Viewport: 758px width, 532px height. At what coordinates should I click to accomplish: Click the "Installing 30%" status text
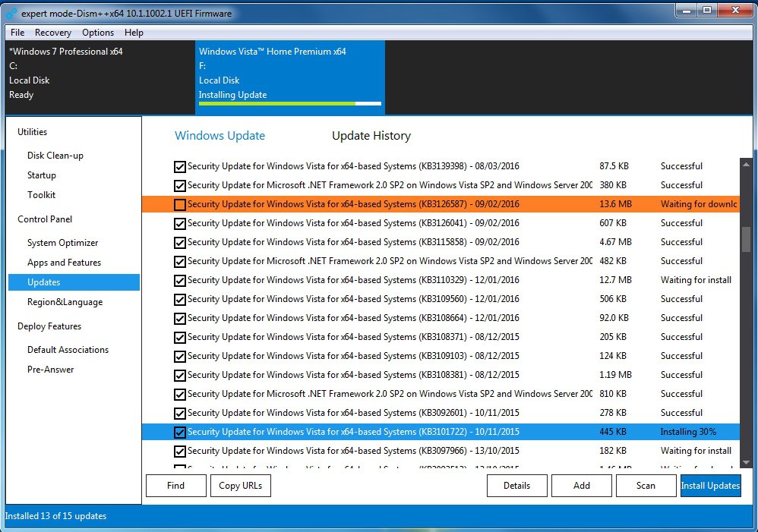(x=688, y=432)
